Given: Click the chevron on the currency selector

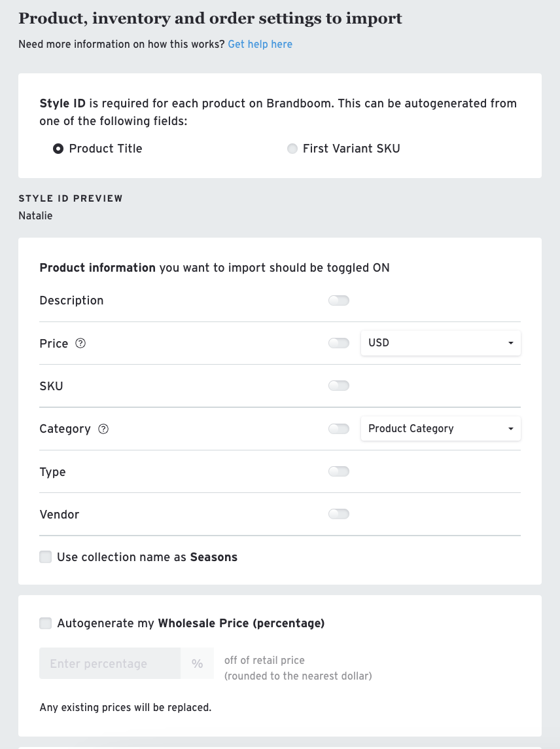Looking at the screenshot, I should pyautogui.click(x=511, y=342).
